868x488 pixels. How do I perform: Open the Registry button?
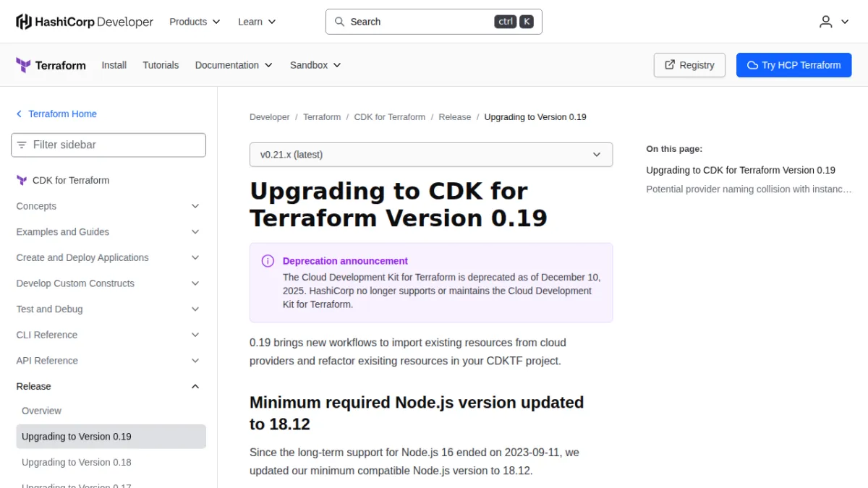[689, 65]
